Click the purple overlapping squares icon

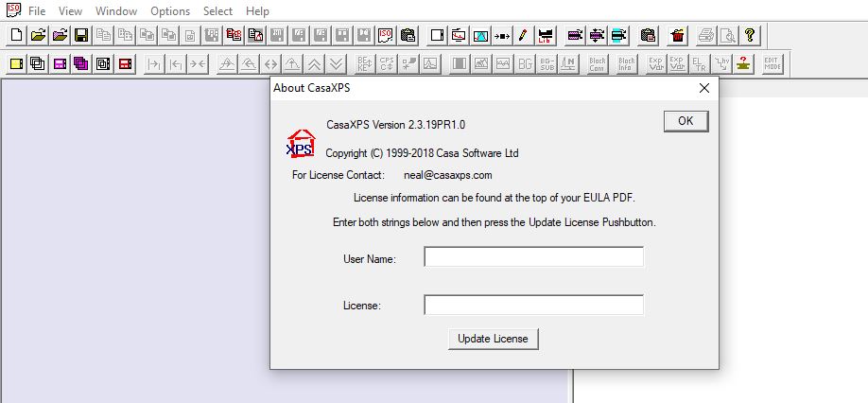tap(81, 63)
